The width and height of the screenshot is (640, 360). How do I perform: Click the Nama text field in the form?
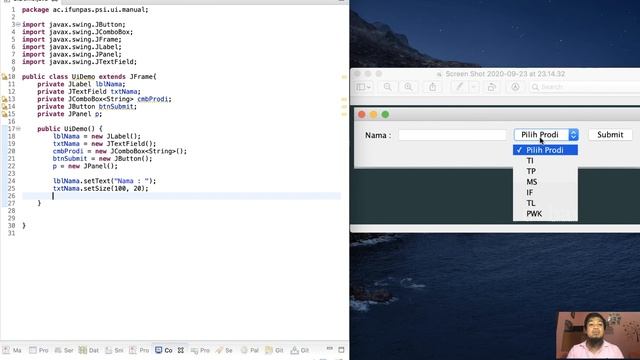[x=452, y=135]
